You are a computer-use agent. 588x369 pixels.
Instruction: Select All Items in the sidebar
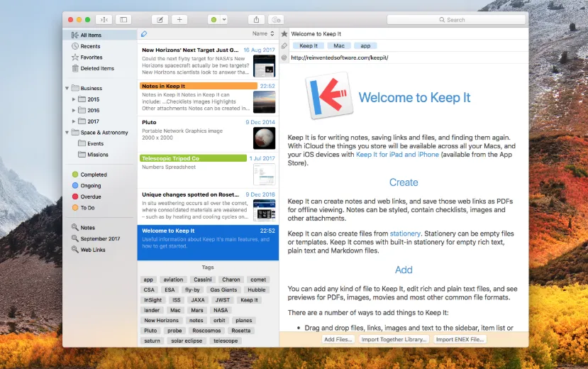(99, 35)
